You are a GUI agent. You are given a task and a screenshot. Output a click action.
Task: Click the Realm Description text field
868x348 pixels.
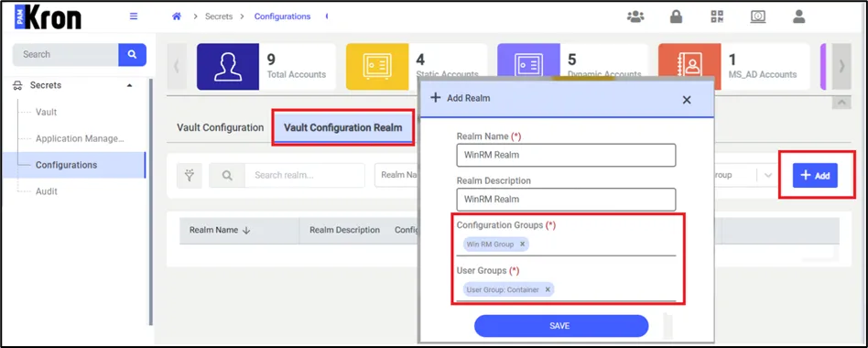coord(566,199)
